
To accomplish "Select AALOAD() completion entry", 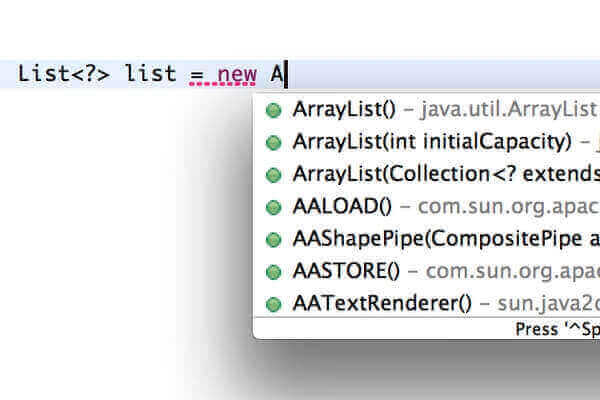I will 427,207.
